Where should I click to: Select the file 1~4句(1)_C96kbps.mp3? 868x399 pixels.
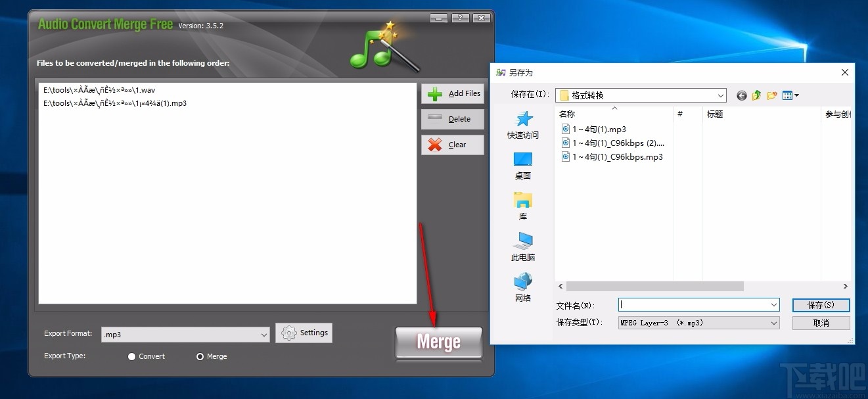click(616, 156)
